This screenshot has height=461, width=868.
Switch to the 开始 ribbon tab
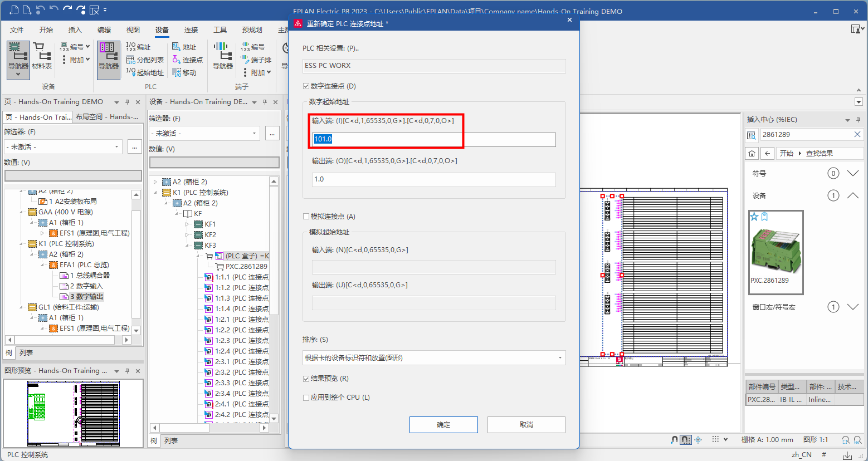tap(46, 30)
